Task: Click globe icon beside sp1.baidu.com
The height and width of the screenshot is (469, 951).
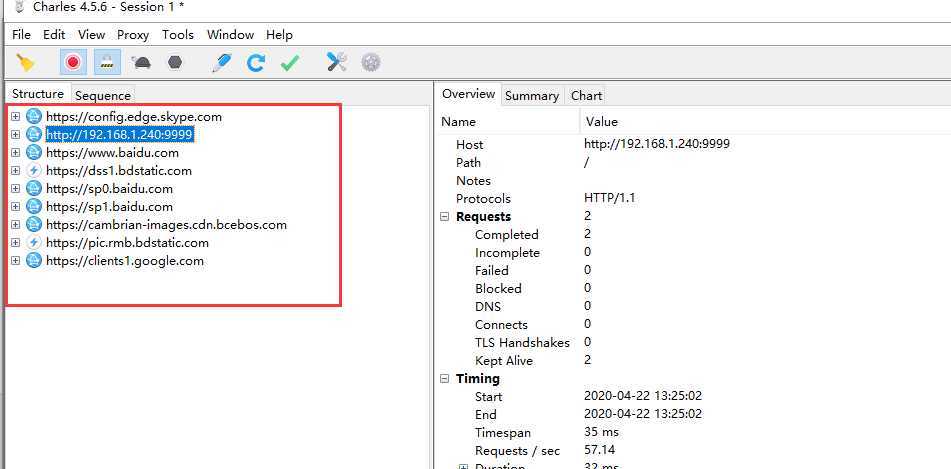Action: pos(34,206)
